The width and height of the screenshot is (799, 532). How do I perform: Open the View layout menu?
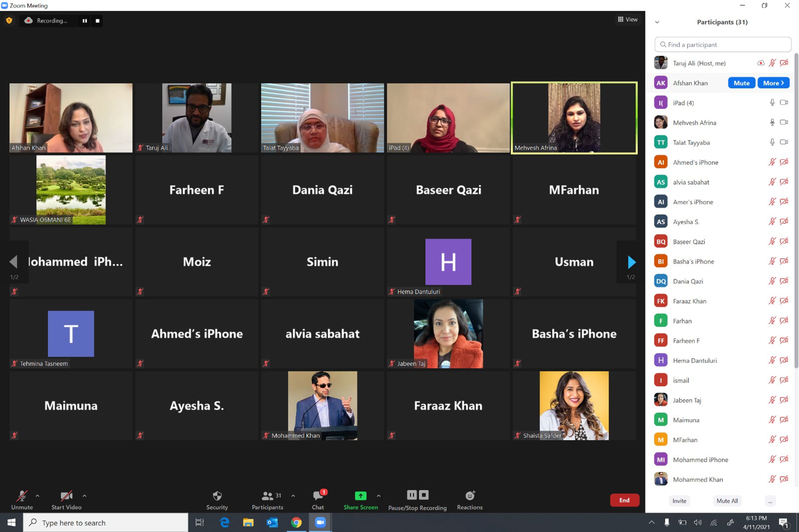628,19
